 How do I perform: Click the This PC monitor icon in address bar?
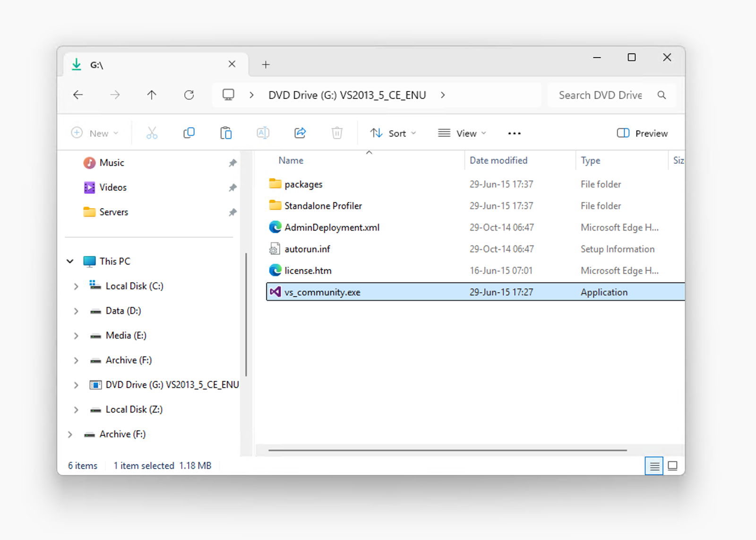tap(228, 95)
